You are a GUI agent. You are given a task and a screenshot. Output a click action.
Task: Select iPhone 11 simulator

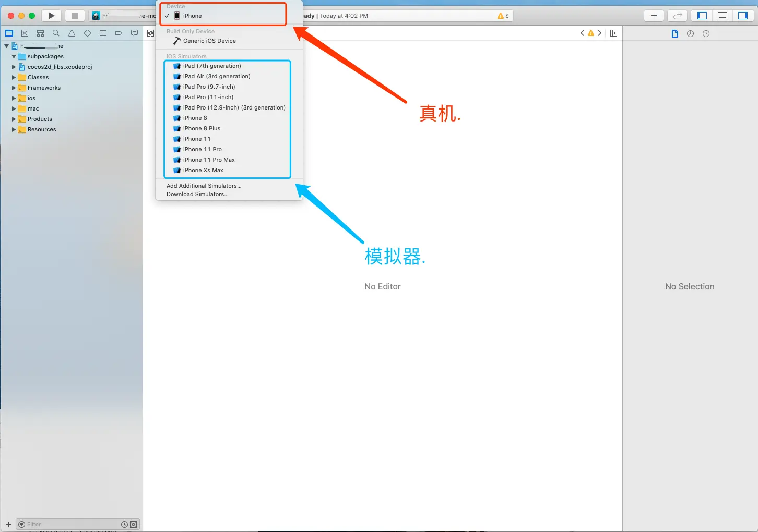coord(229,139)
